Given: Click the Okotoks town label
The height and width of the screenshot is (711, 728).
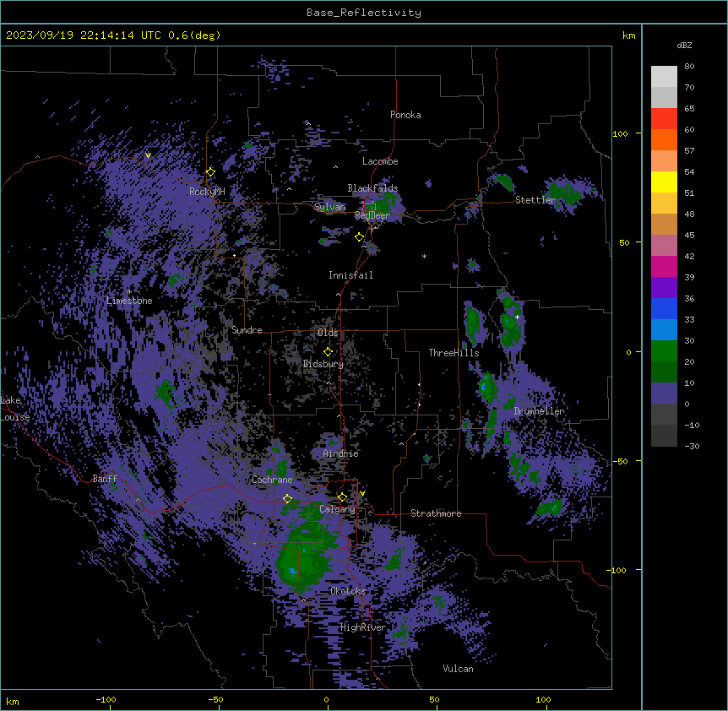Looking at the screenshot, I should 348,591.
